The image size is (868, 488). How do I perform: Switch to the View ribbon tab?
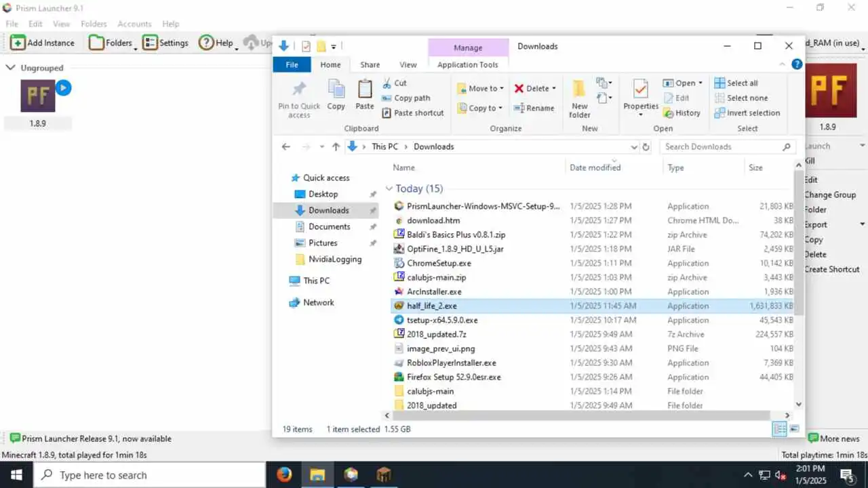(408, 64)
